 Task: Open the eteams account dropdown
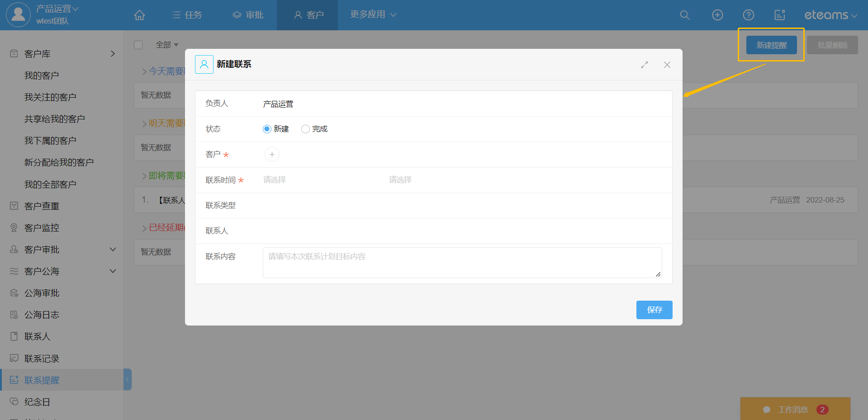830,15
